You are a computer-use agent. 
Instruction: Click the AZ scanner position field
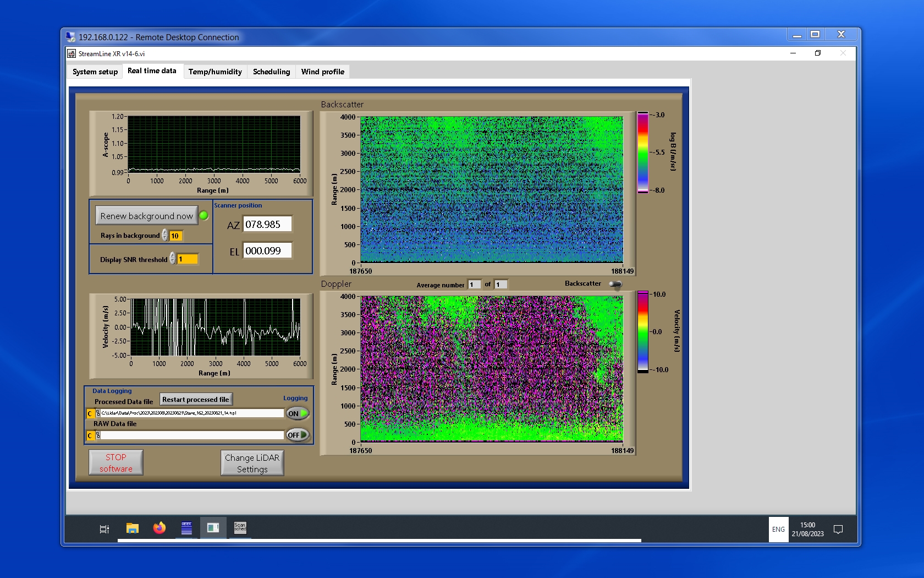point(267,225)
